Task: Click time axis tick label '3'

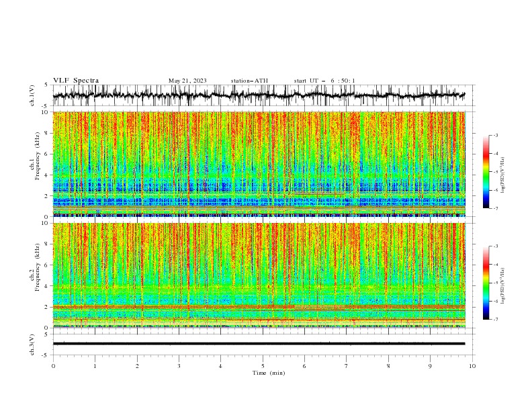Action: pos(179,366)
